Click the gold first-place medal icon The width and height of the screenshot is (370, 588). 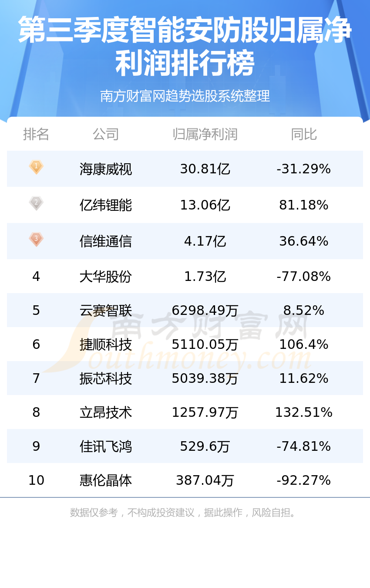tap(36, 167)
